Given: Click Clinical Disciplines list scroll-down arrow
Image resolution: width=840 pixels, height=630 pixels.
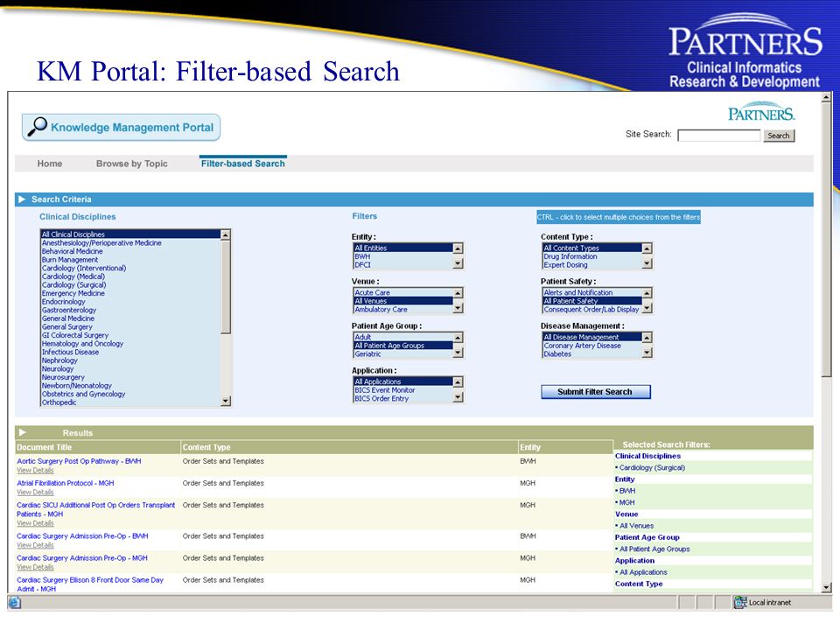Looking at the screenshot, I should pyautogui.click(x=226, y=401).
